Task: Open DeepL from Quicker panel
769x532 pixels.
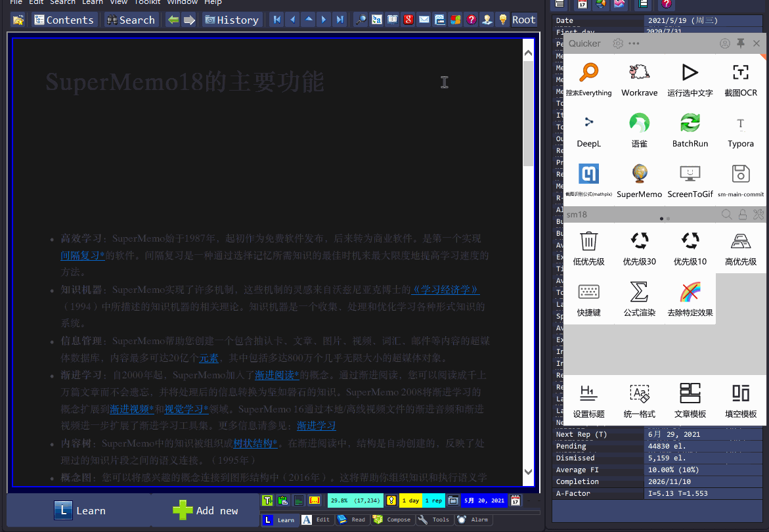Action: (x=588, y=131)
